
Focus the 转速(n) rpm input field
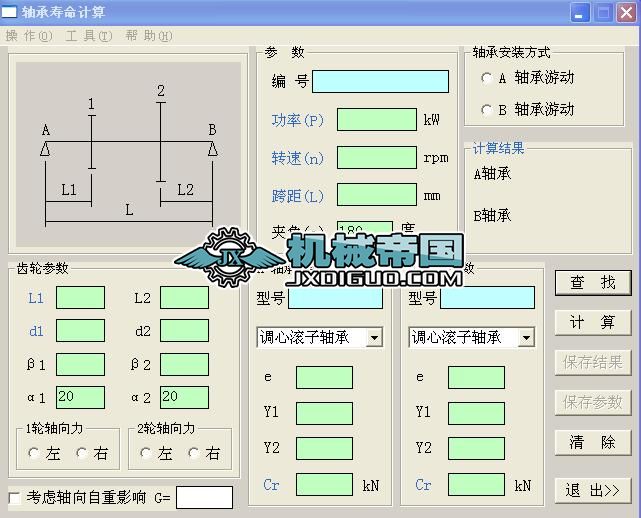pos(377,158)
